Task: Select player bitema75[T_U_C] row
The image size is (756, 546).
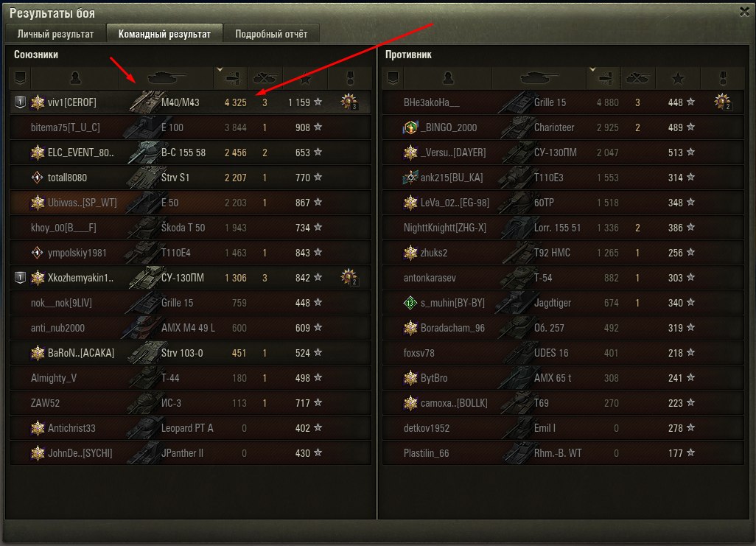Action: pyautogui.click(x=190, y=127)
